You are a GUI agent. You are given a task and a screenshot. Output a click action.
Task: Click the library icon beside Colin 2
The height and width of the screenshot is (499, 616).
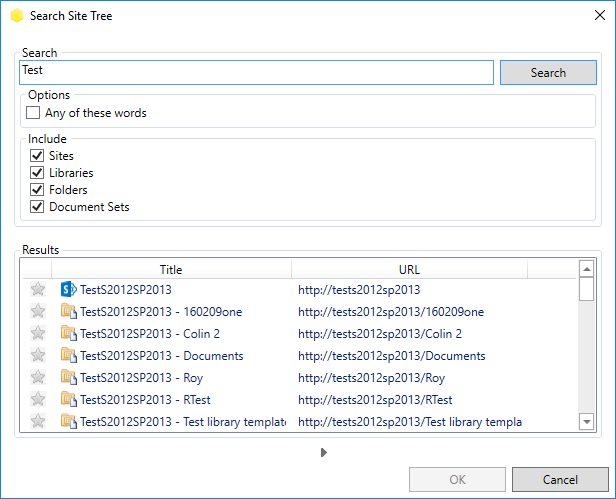pyautogui.click(x=69, y=333)
